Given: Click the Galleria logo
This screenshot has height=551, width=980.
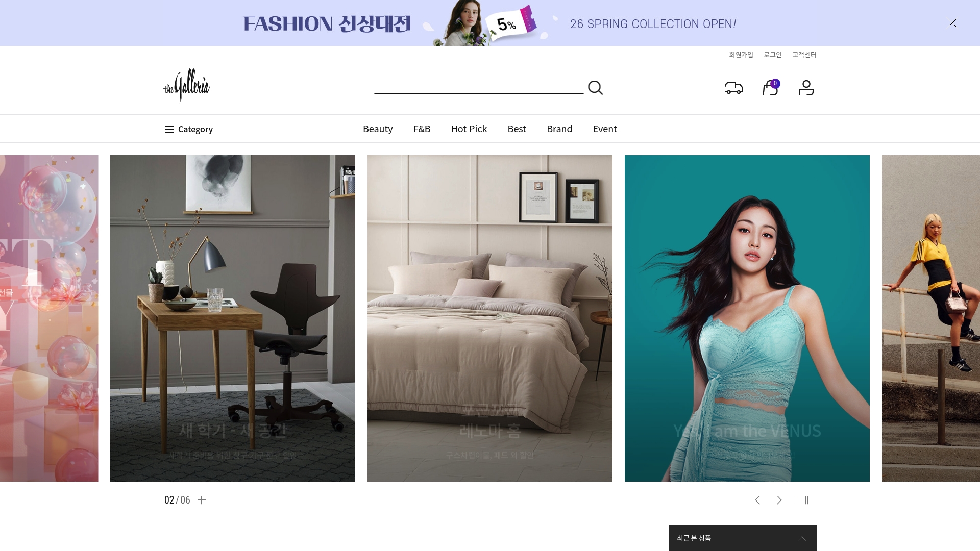Looking at the screenshot, I should pos(186,86).
